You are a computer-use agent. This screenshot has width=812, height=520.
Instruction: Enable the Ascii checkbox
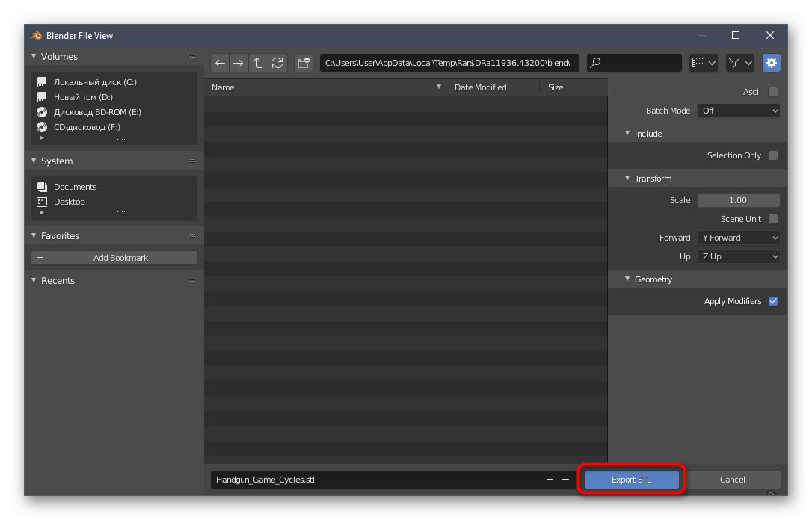772,92
